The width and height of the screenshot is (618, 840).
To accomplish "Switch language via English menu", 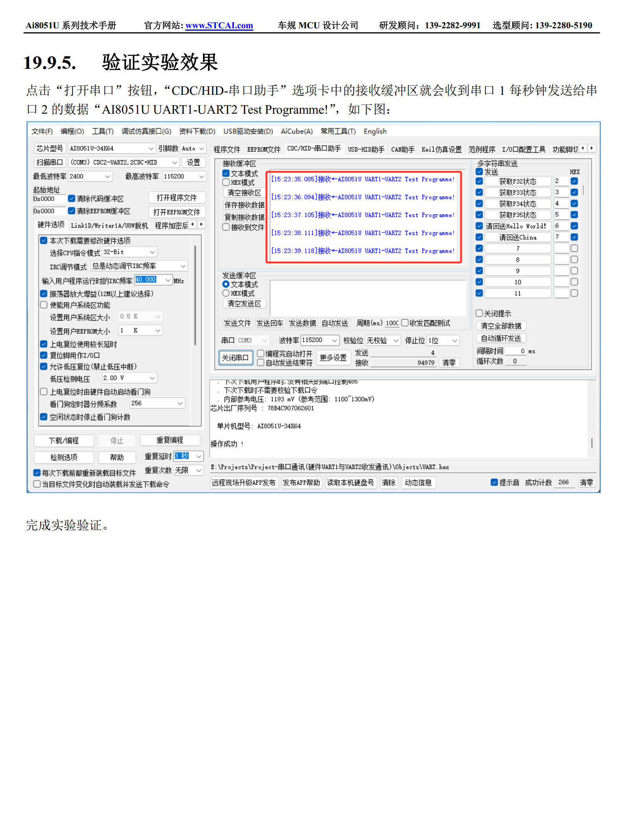I will pos(375,131).
